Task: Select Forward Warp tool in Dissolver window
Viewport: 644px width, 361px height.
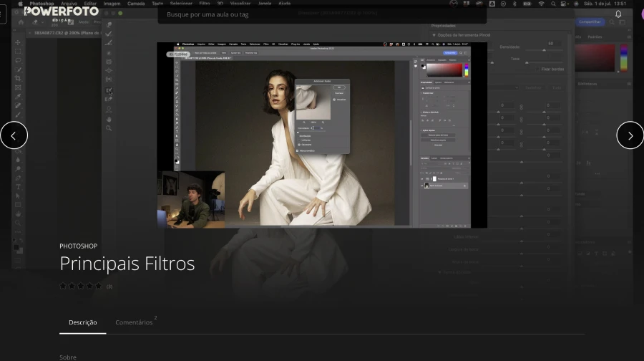Action: tap(109, 24)
